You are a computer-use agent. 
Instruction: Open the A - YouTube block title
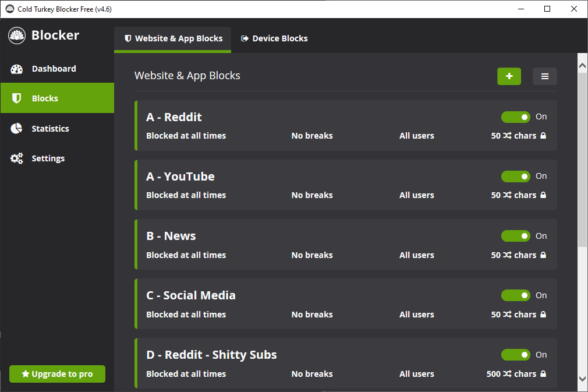tap(180, 176)
